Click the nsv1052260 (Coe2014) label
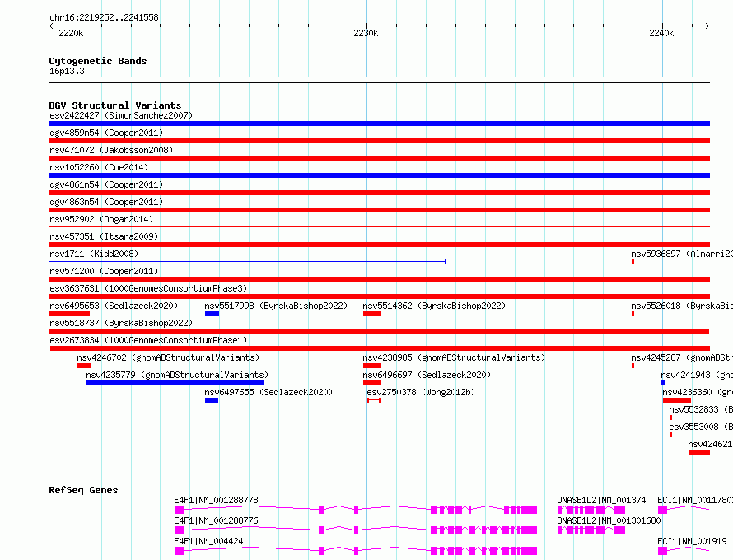Viewport: 733px width, 560px height. tap(99, 167)
